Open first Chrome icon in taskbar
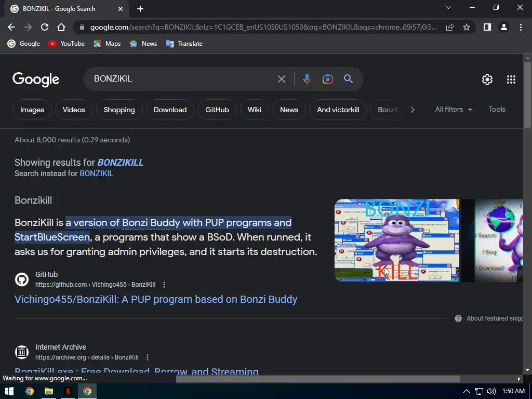 pos(30,391)
